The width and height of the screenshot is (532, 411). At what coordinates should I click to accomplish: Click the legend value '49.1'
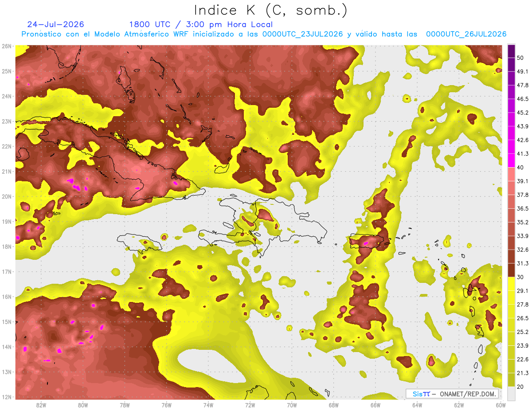523,71
